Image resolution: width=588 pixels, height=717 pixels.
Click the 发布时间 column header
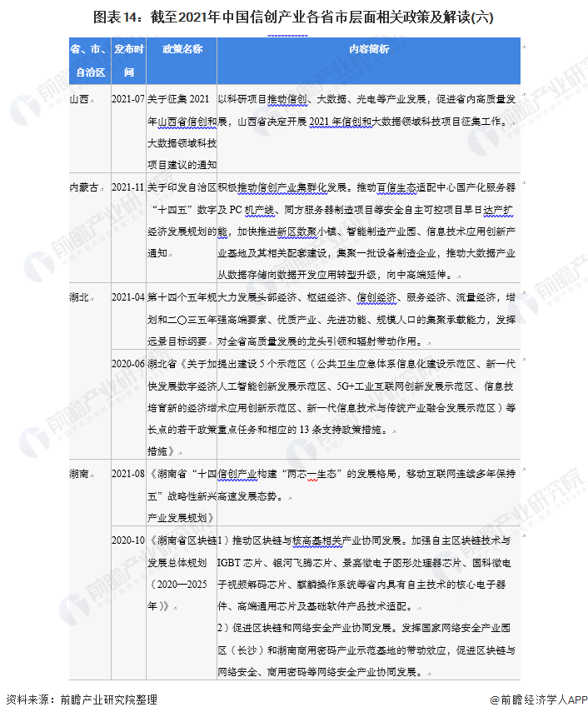(129, 60)
